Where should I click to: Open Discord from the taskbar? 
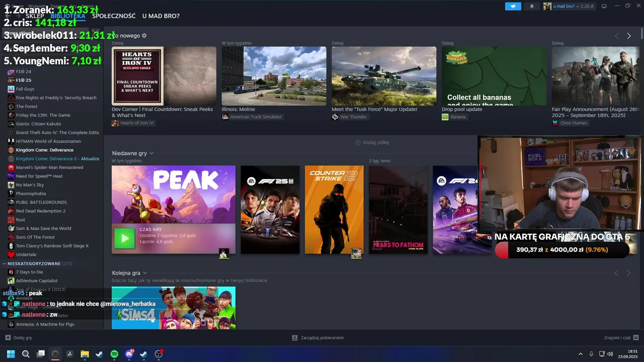(x=129, y=354)
